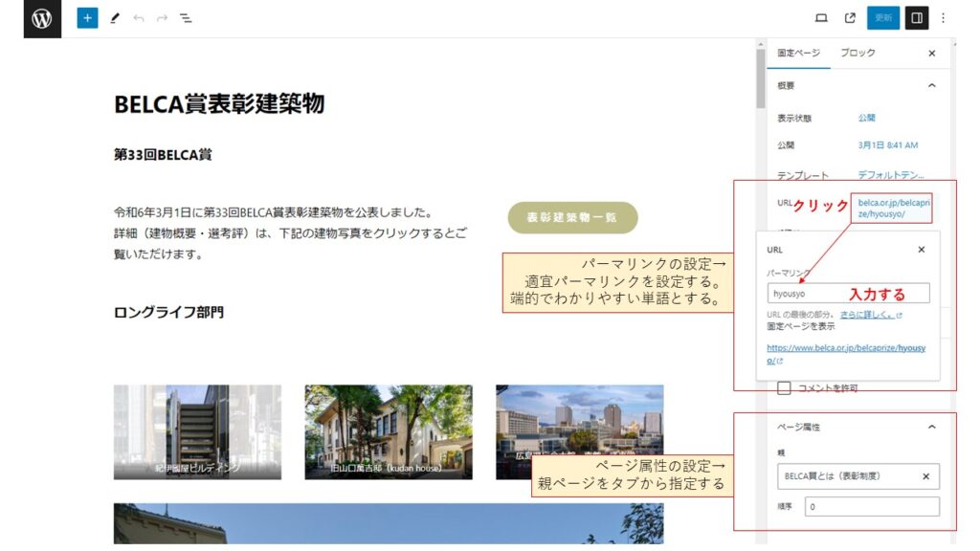Screen dimensions: 980x551
Task: Select the 第33回BELCA賞 heading
Action: click(163, 154)
